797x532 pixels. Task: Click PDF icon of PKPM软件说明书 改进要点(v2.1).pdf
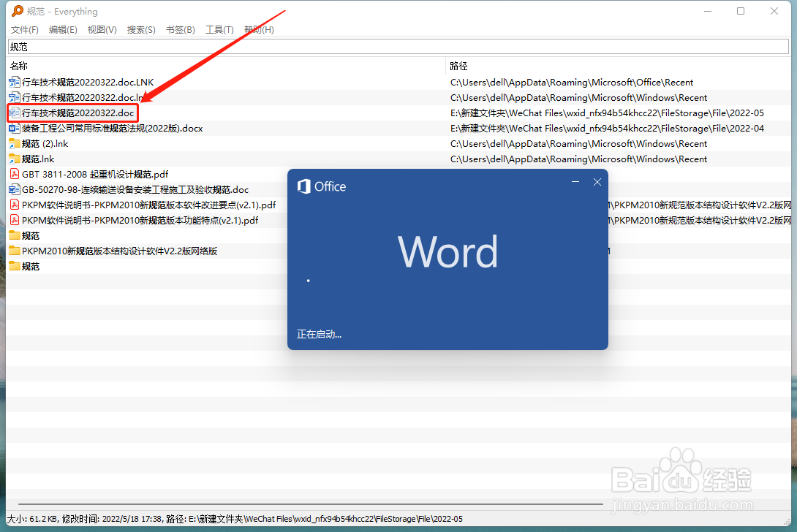click(14, 205)
